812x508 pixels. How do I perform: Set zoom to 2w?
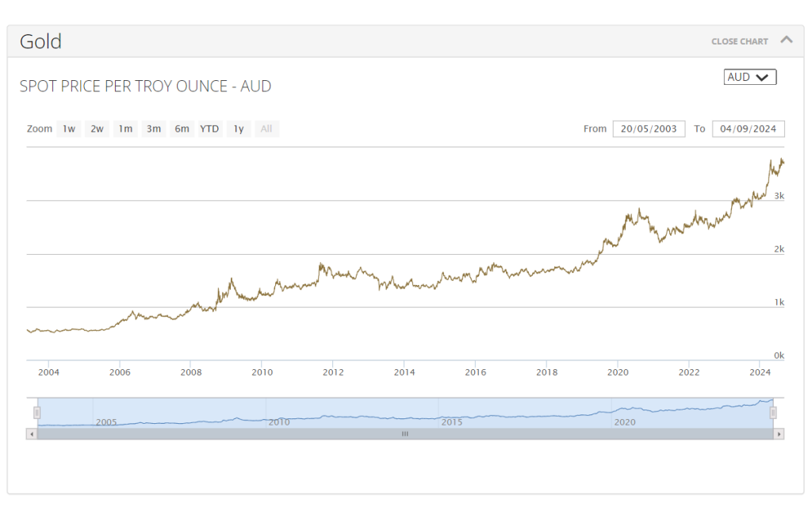pos(97,129)
